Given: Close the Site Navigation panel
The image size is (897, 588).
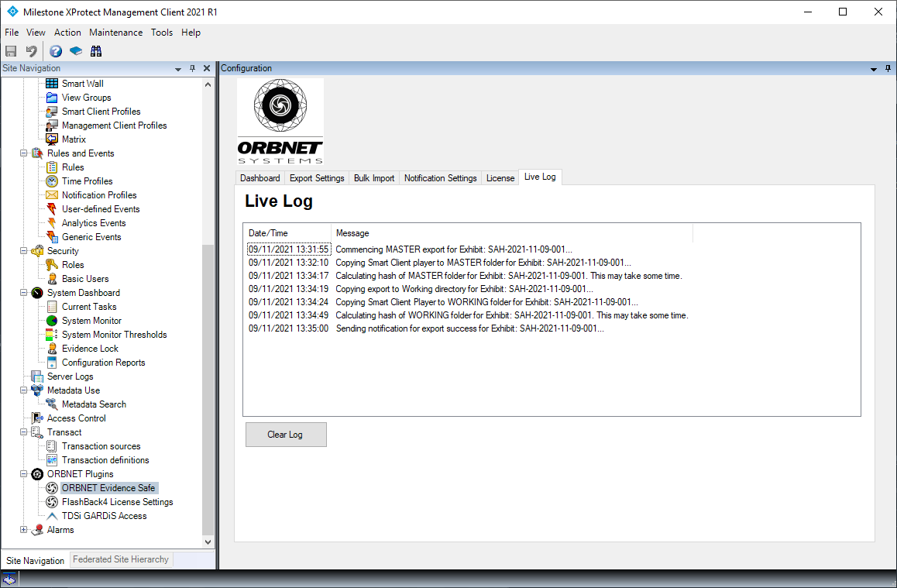Looking at the screenshot, I should coord(207,68).
